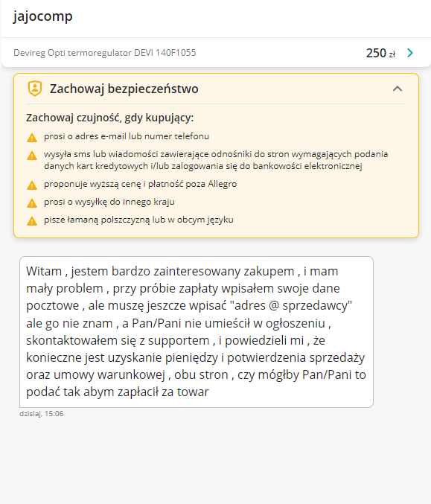Click the text prosi o wysyłkę do innego kraju
This screenshot has height=504, width=431.
(x=109, y=202)
